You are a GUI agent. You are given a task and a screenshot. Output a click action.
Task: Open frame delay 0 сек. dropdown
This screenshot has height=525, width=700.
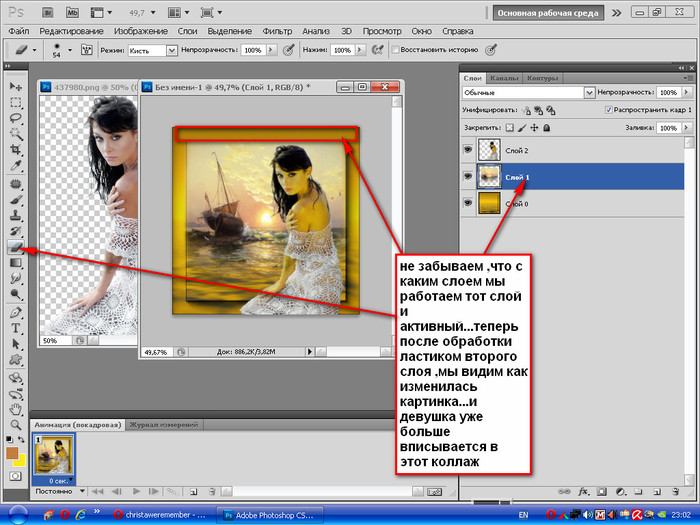pos(71,479)
